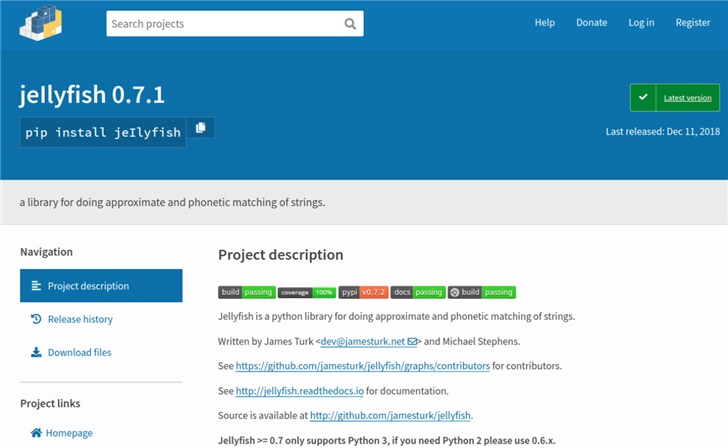Click the pypi v0.7.2 badge
The height and width of the screenshot is (448, 728).
363,292
